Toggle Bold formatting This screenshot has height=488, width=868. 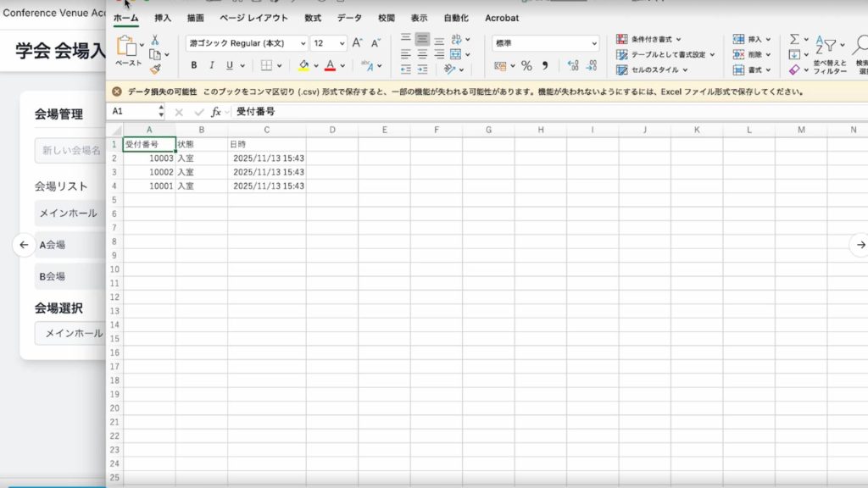click(193, 65)
